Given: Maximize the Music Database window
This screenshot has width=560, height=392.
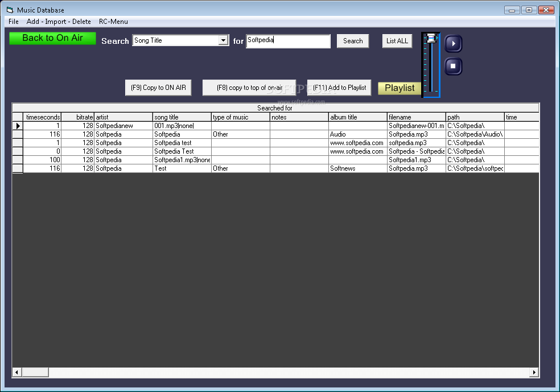Looking at the screenshot, I should [529, 10].
